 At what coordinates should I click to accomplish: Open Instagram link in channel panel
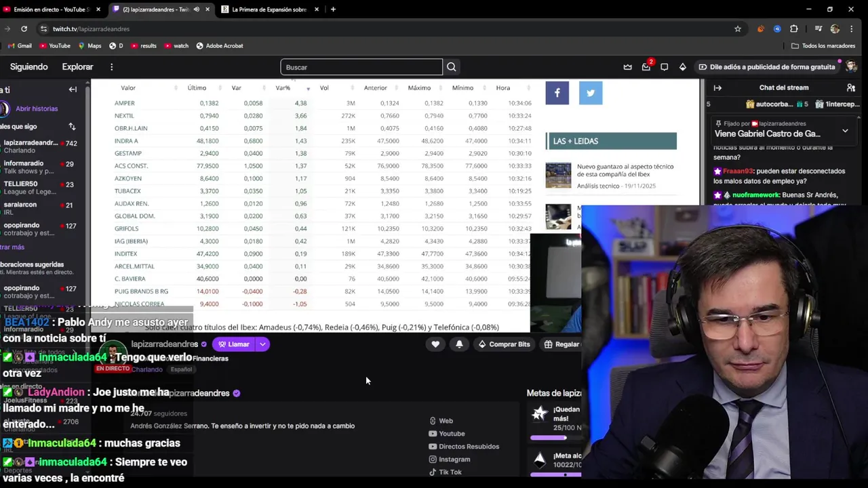(x=450, y=460)
